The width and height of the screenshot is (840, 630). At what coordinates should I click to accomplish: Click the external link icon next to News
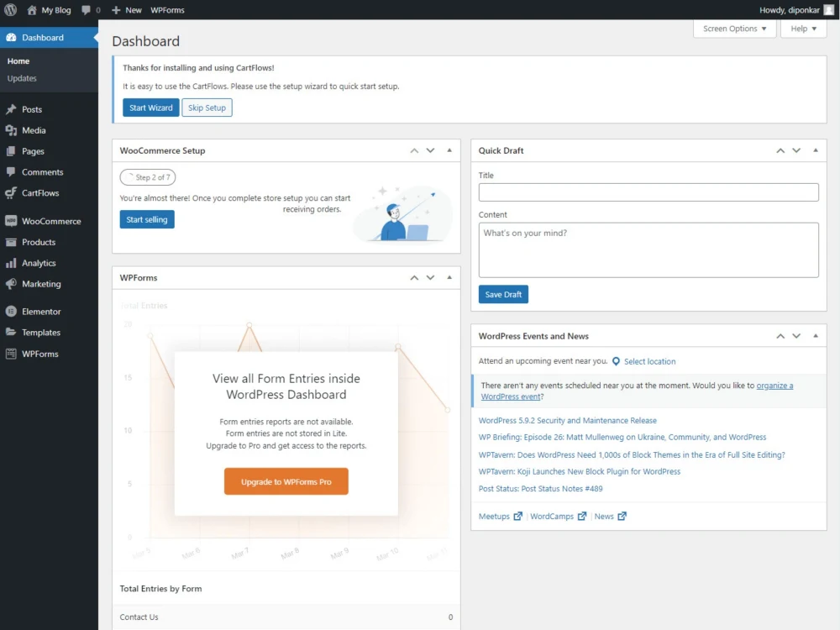point(622,516)
